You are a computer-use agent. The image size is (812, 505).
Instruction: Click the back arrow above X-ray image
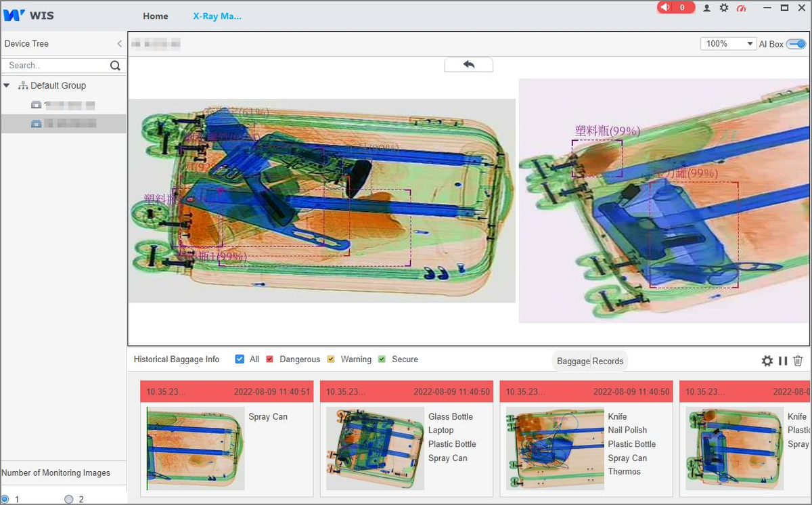[468, 64]
